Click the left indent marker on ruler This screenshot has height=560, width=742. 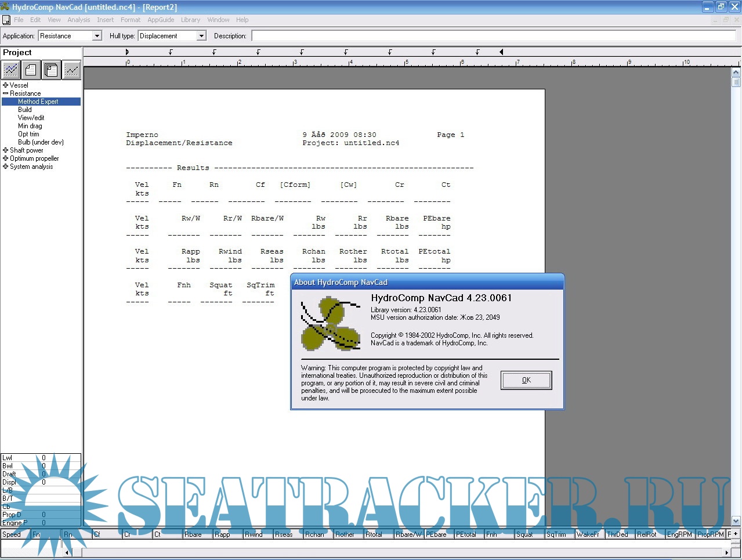pos(127,52)
